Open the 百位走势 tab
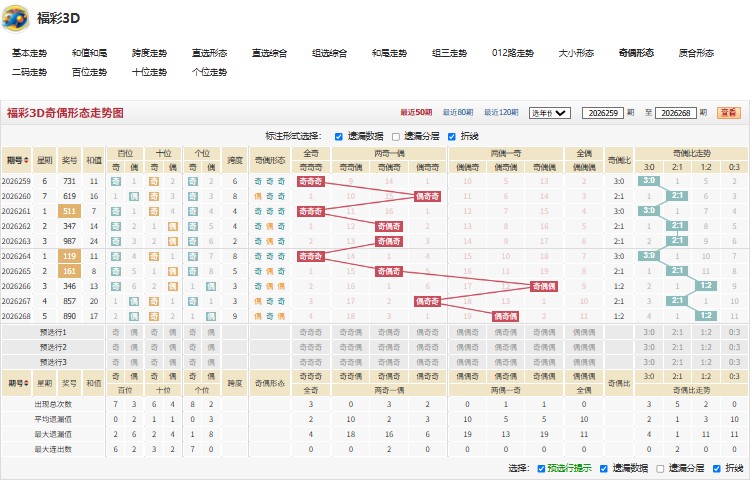The width and height of the screenshot is (752, 482). tap(89, 72)
